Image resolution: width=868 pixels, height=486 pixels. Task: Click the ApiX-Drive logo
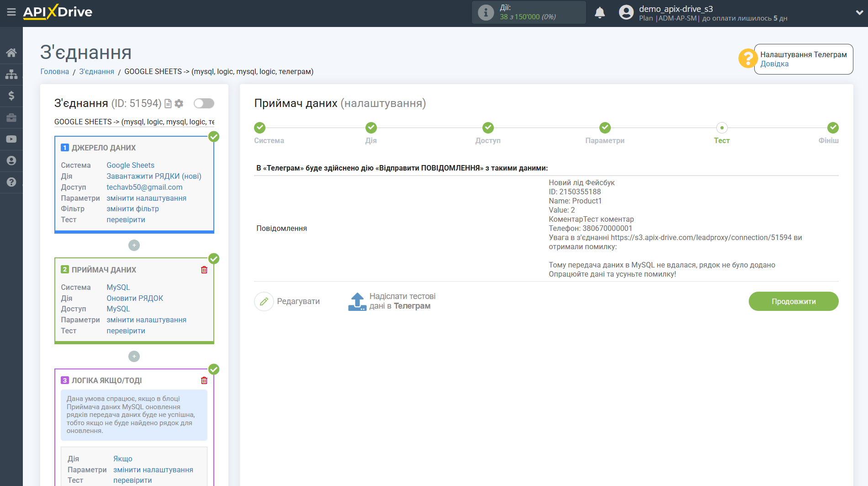(x=58, y=12)
